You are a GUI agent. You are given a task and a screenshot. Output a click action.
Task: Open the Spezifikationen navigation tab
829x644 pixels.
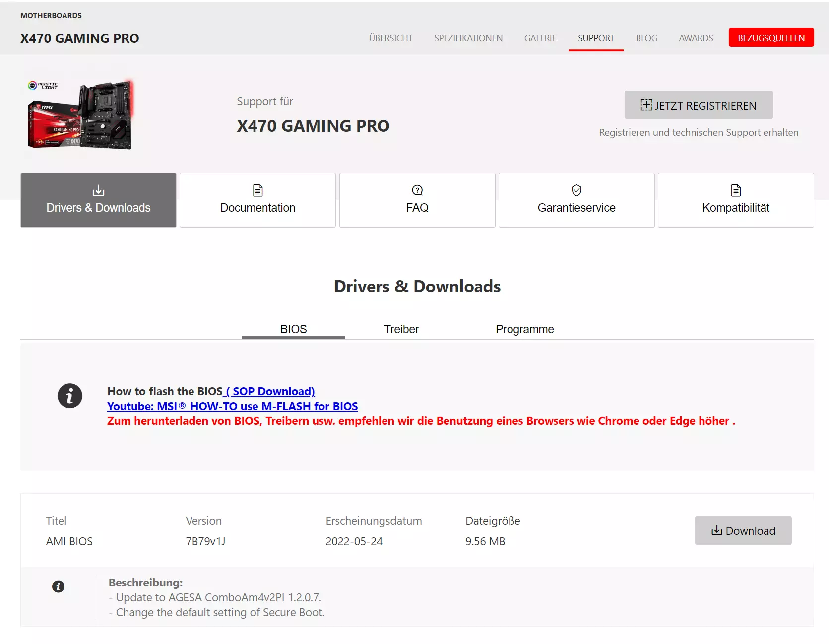pos(468,38)
